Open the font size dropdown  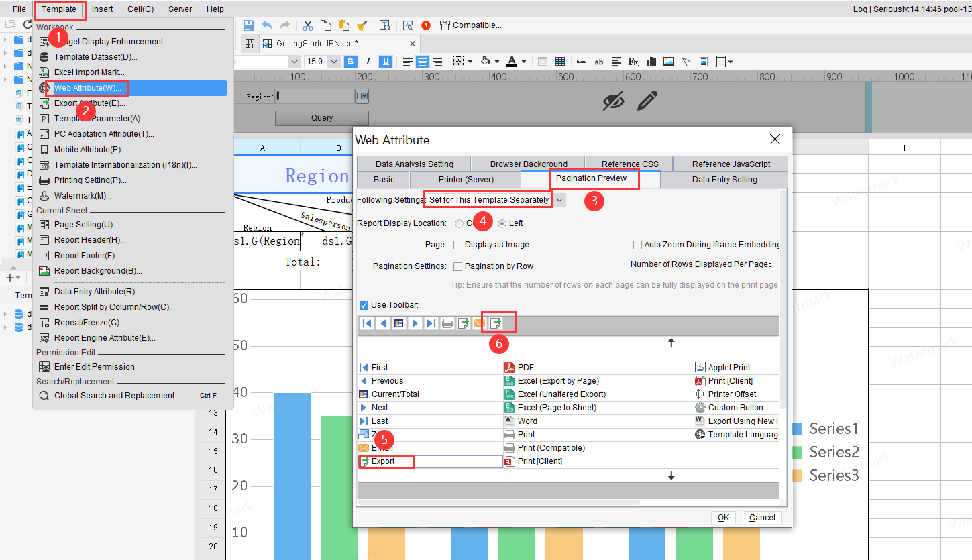[x=333, y=61]
